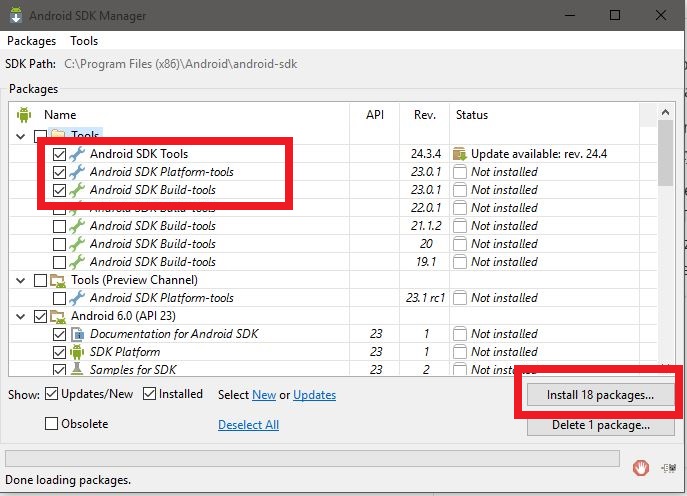687x496 pixels.
Task: Click Install 18 packages button
Action: (600, 395)
